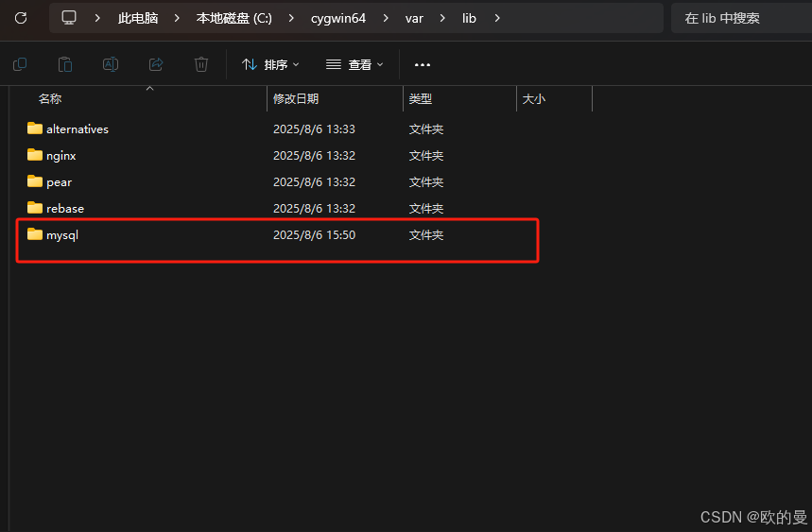The width and height of the screenshot is (812, 532).
Task: Click the computer monitor icon in breadcrumb
Action: [69, 18]
